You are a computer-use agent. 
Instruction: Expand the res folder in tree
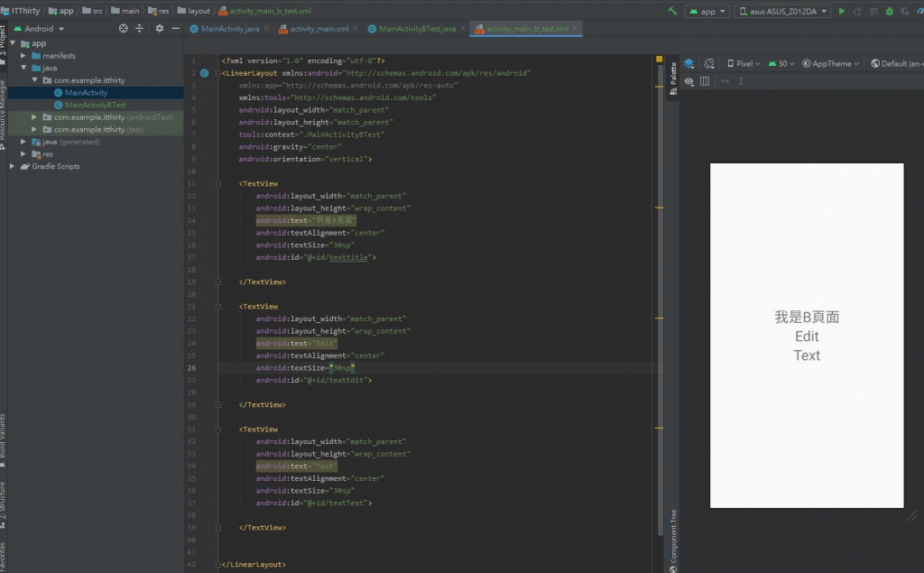click(x=23, y=154)
